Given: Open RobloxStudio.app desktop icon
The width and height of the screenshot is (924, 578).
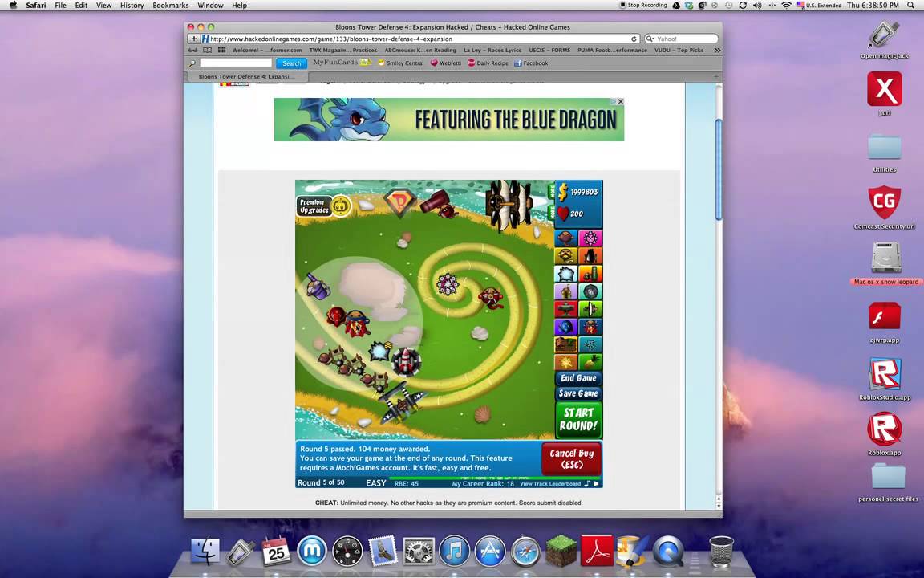Looking at the screenshot, I should 885,379.
